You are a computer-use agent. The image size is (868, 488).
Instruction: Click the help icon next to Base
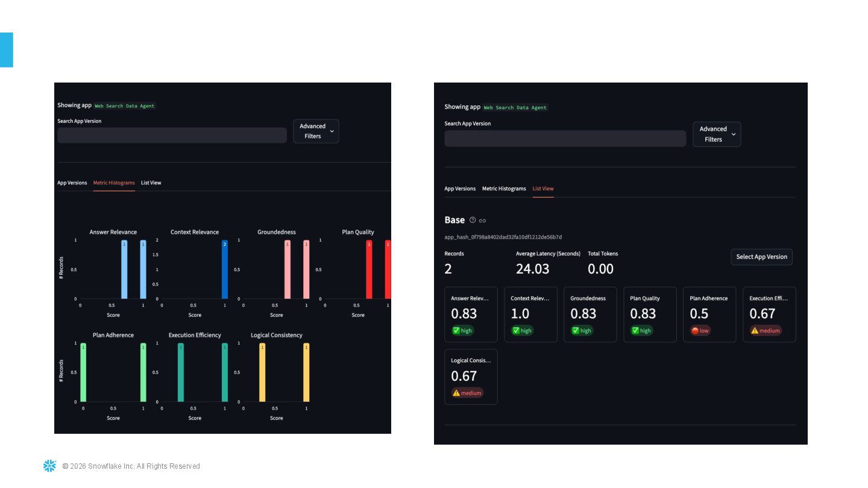pyautogui.click(x=473, y=221)
